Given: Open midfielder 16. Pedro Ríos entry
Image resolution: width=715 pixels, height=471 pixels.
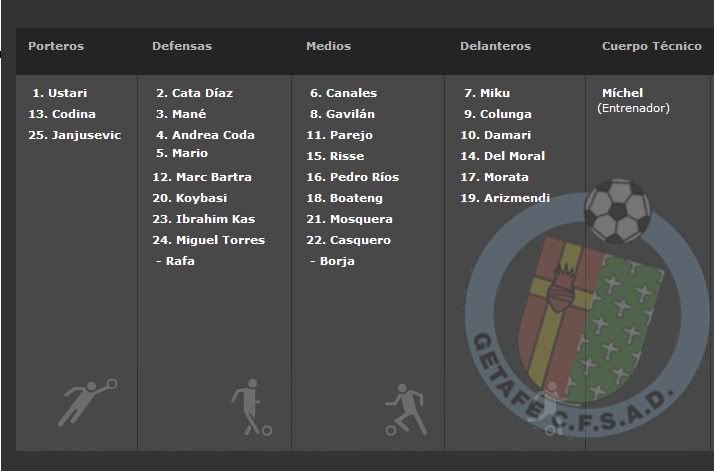Looking at the screenshot, I should [x=352, y=177].
